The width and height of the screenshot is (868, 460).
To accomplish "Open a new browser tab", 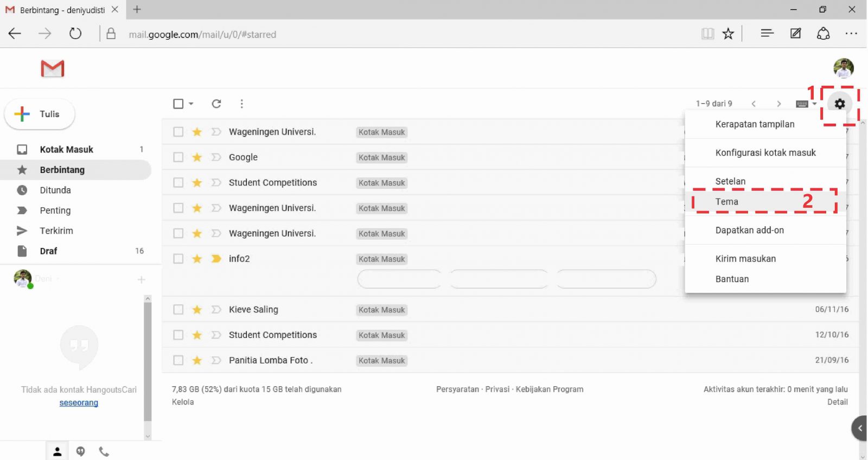I will (137, 9).
